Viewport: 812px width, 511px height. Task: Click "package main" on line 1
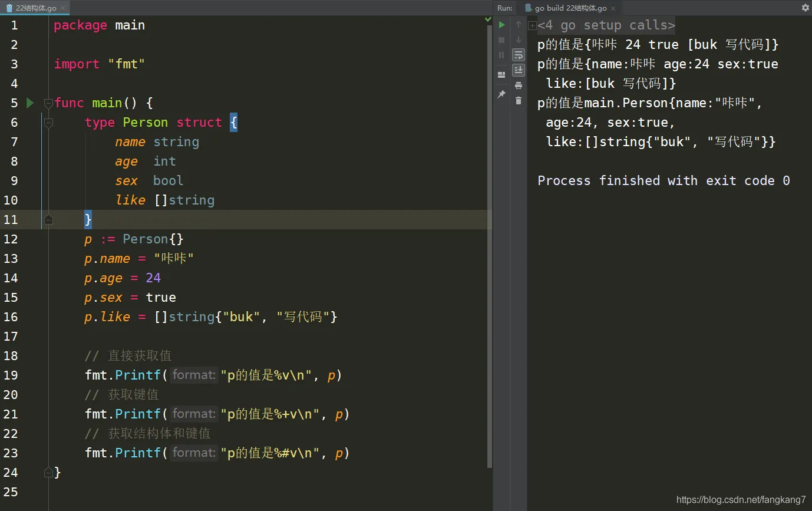click(99, 25)
